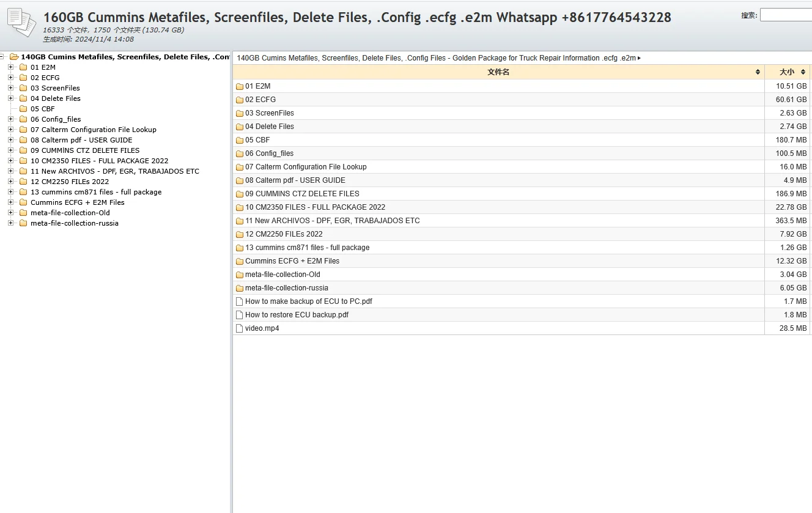Click the folder icon in the 02 ECFG table row
This screenshot has width=812, height=513.
[x=240, y=100]
